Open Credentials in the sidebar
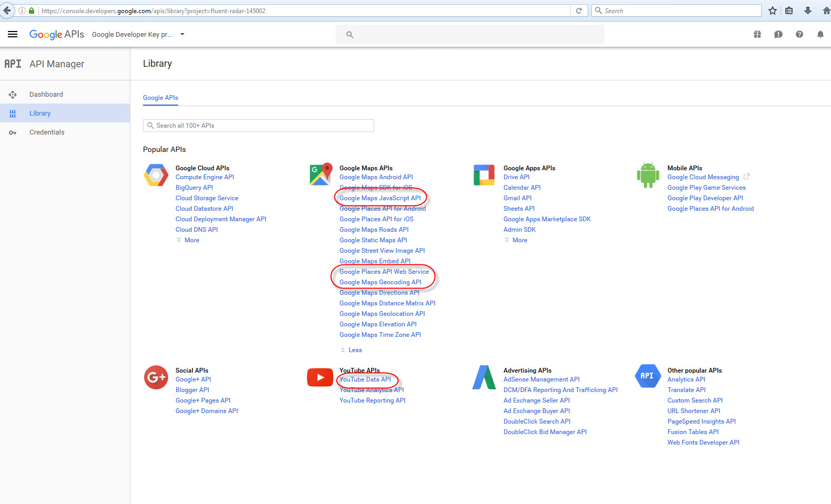Image resolution: width=831 pixels, height=504 pixels. coord(47,132)
